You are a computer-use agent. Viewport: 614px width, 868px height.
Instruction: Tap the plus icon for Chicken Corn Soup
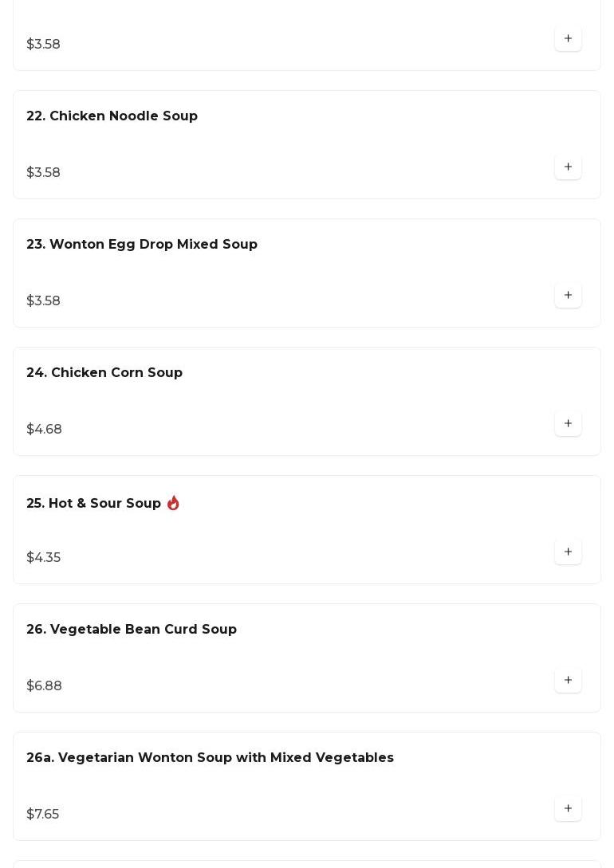pyautogui.click(x=568, y=423)
